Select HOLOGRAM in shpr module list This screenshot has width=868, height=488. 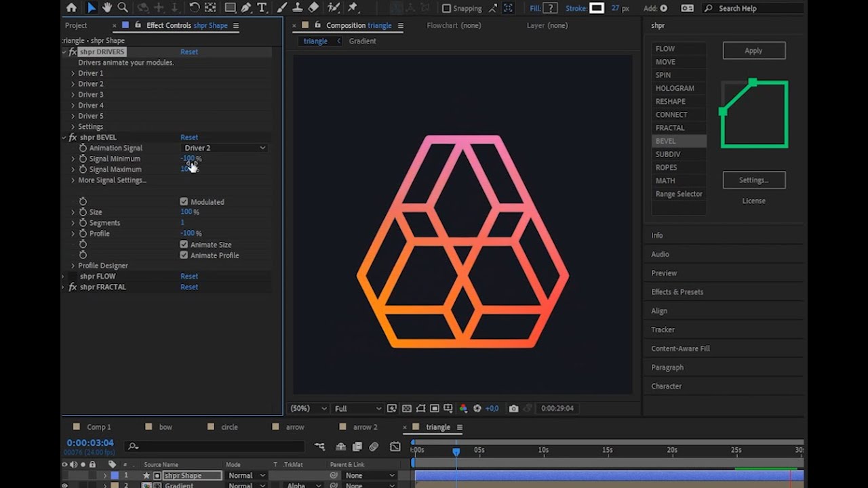click(x=675, y=88)
